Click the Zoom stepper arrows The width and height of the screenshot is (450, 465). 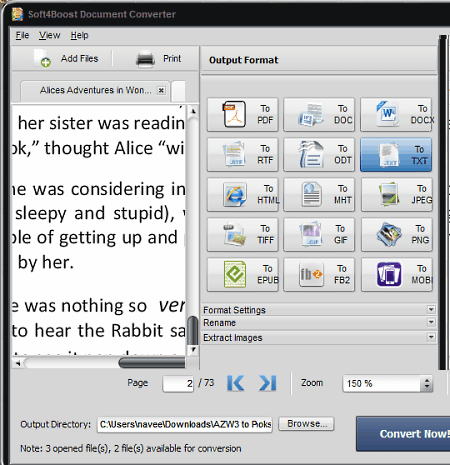[x=427, y=383]
